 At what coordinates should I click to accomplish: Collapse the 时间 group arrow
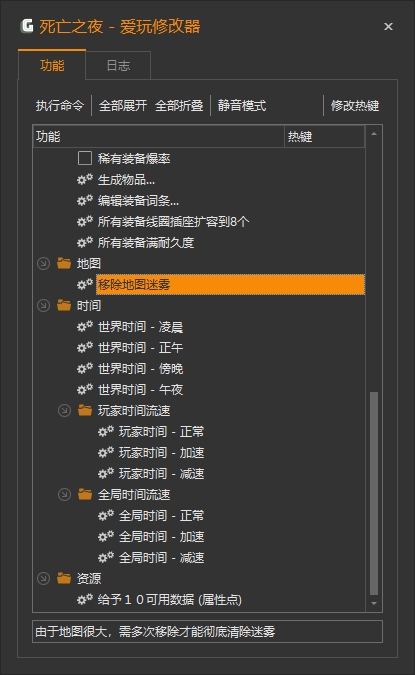[x=43, y=305]
